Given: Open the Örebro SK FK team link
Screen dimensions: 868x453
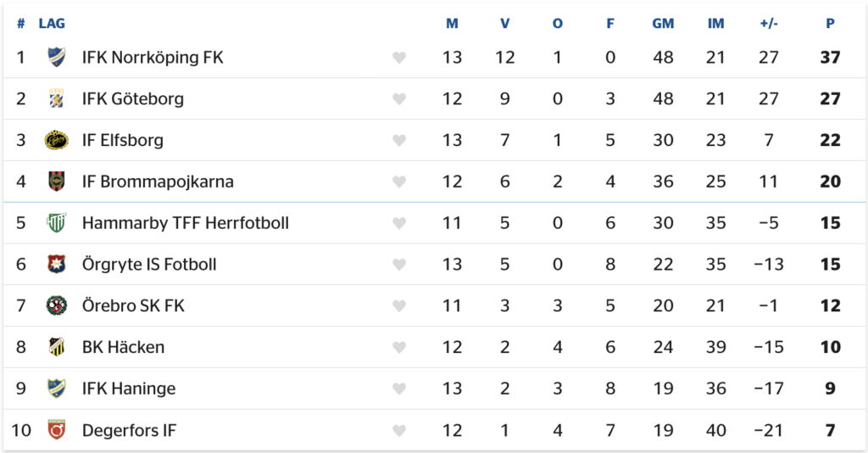Looking at the screenshot, I should pyautogui.click(x=133, y=305).
